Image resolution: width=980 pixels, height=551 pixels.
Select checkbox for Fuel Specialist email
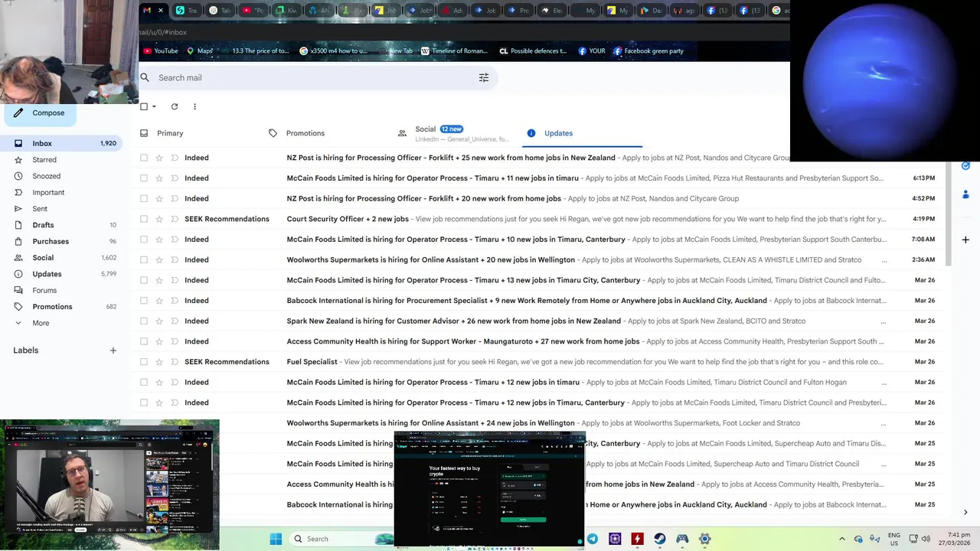144,362
